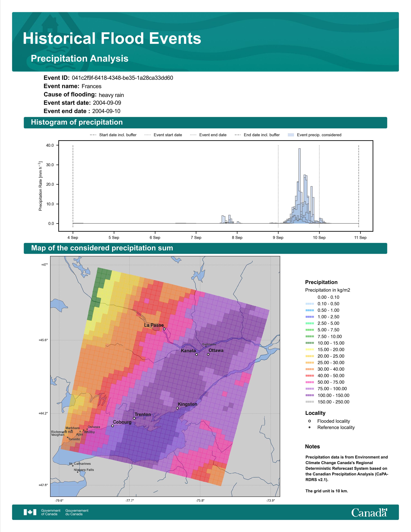Screen dimensions: 411x532
Task: Click the Ottawa flooded locality marker
Action: (x=208, y=354)
